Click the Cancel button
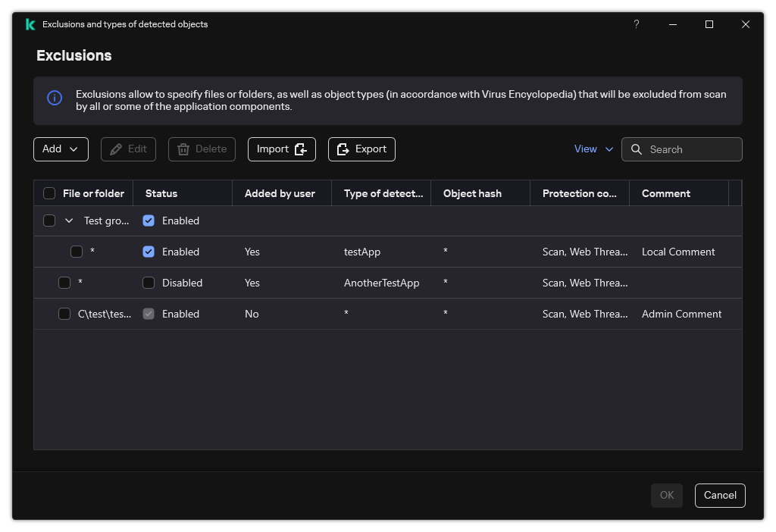Image resolution: width=776 pixels, height=532 pixels. click(x=720, y=495)
